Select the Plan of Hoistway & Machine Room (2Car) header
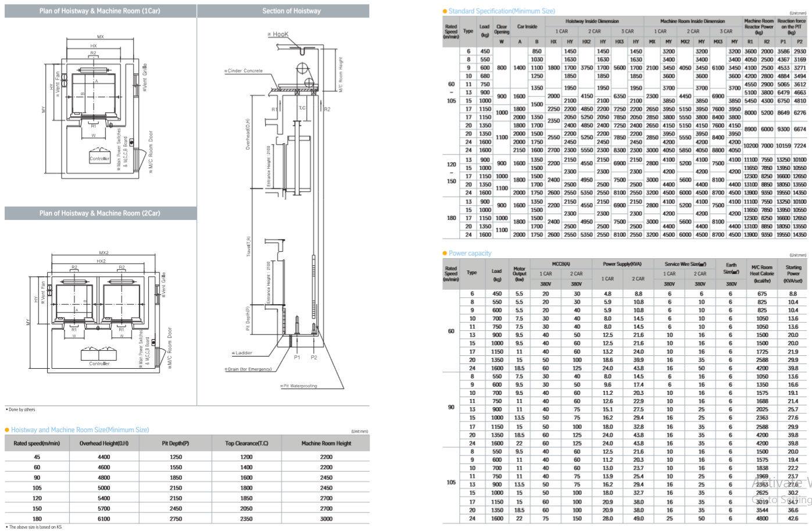The height and width of the screenshot is (531, 812). coord(100,213)
